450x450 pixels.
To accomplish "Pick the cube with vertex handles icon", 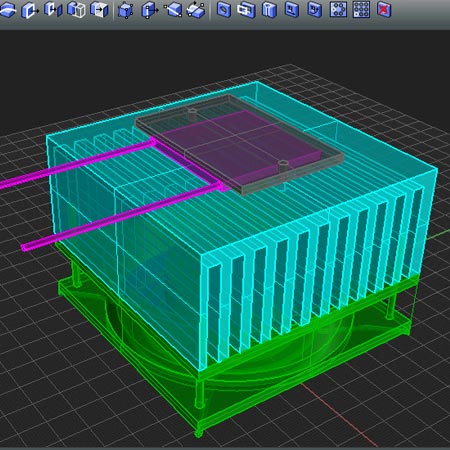I will (126, 10).
